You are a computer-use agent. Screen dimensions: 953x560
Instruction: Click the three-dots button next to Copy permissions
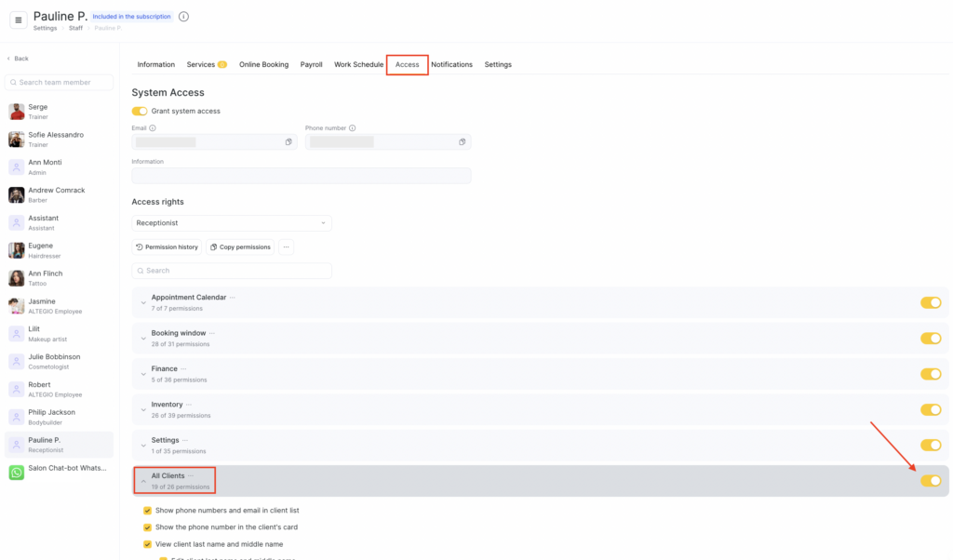(x=286, y=247)
